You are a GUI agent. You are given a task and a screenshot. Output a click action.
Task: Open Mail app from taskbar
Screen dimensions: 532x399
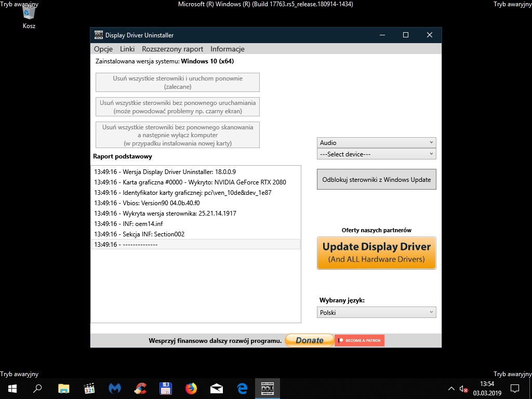click(217, 389)
